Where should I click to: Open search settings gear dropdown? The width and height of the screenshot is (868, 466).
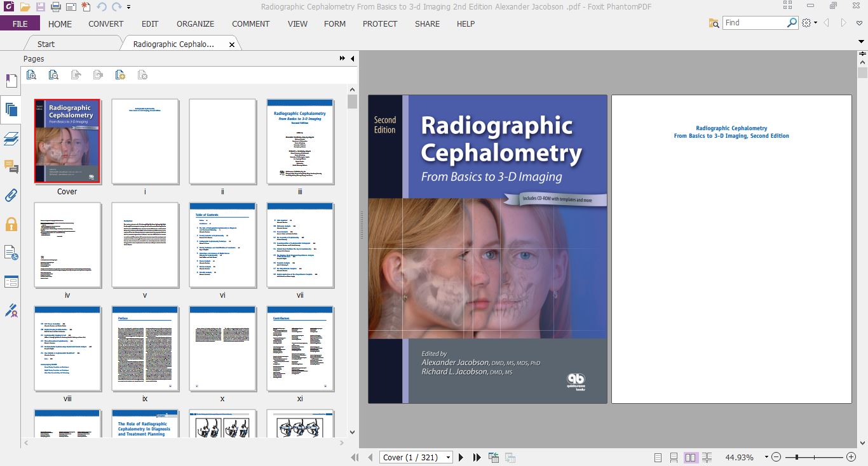pos(808,23)
